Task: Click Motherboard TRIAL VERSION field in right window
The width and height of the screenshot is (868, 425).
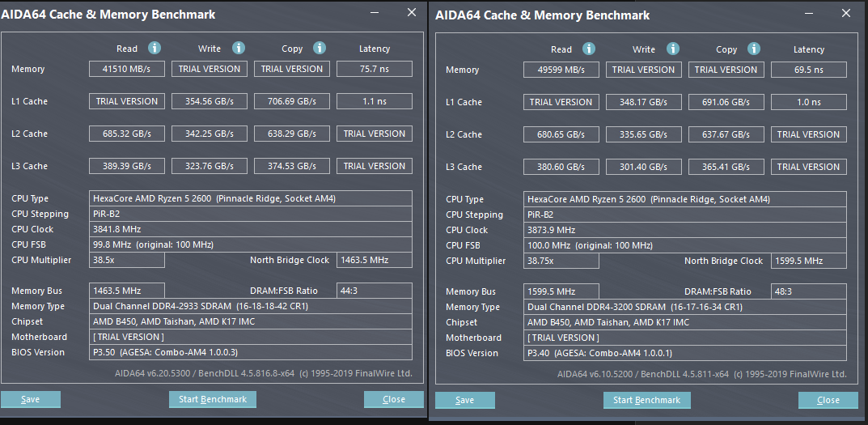Action: pos(684,338)
